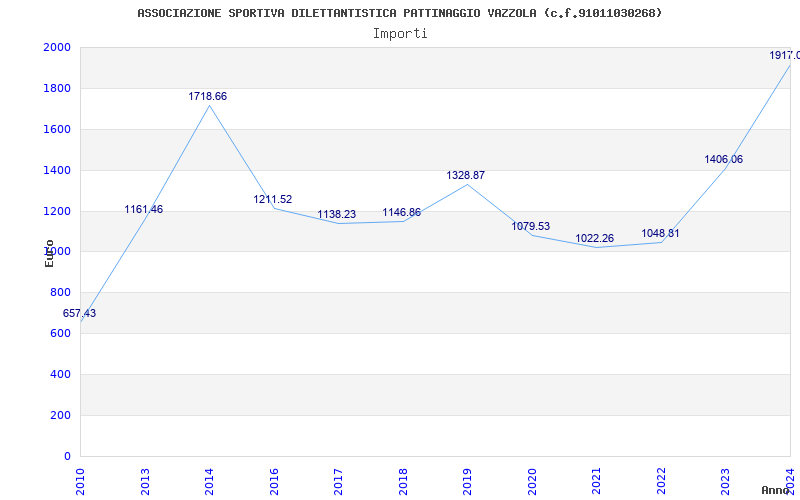Image resolution: width=800 pixels, height=500 pixels.
Task: Click the x-axis year 2013
Action: (145, 482)
